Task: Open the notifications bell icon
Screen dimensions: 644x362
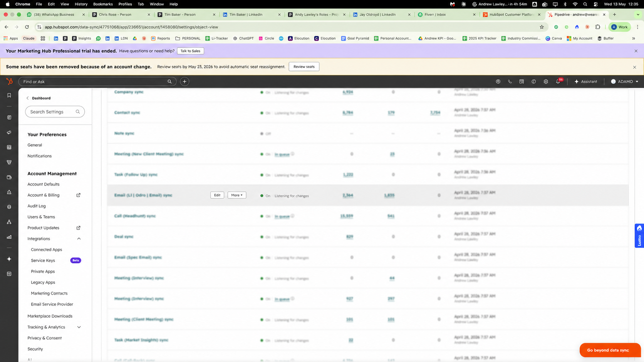Action: click(558, 82)
